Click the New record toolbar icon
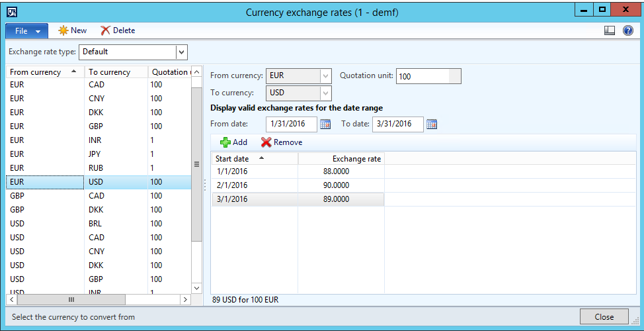 coord(72,30)
